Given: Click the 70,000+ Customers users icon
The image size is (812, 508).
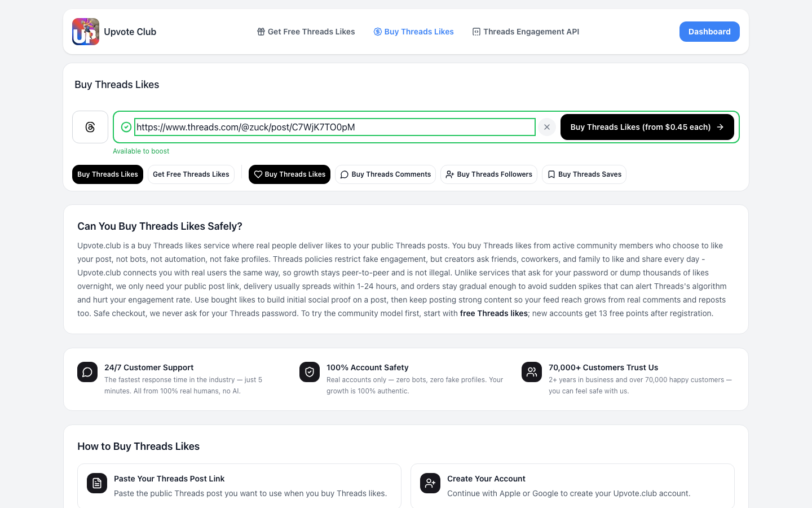Looking at the screenshot, I should click(532, 372).
